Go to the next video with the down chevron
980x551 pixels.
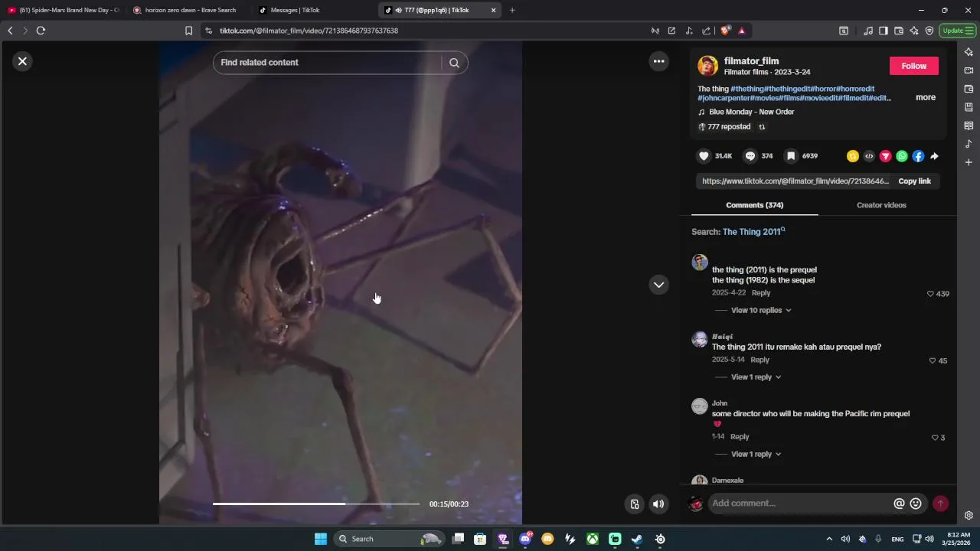pos(658,285)
